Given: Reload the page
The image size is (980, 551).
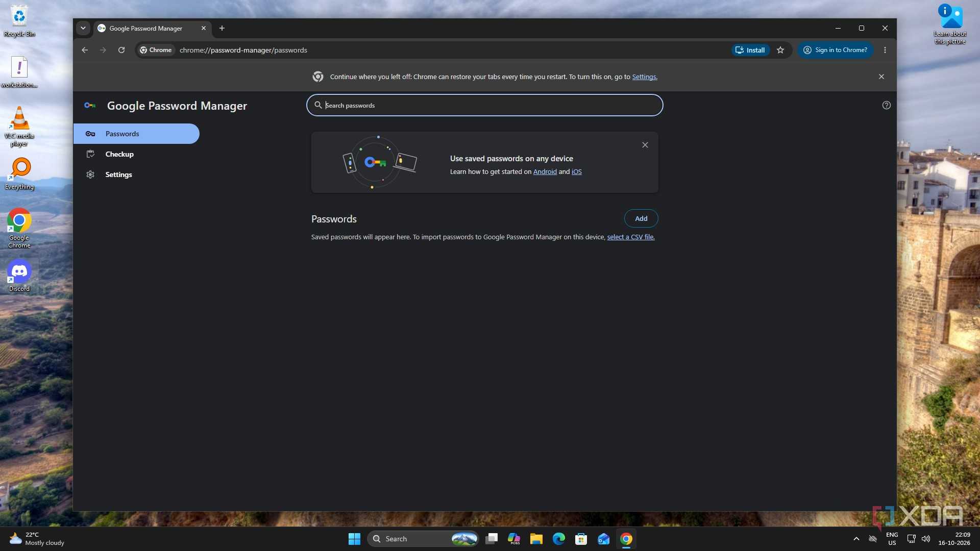Looking at the screenshot, I should [121, 50].
